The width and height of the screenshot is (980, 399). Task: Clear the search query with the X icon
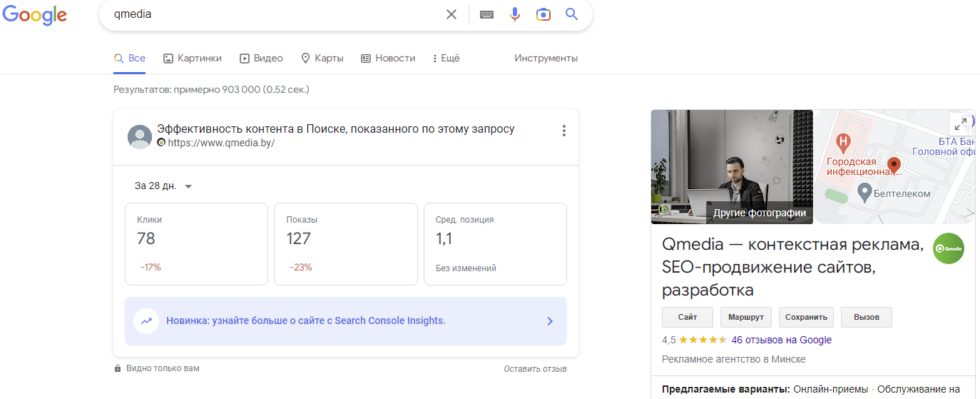(x=451, y=14)
